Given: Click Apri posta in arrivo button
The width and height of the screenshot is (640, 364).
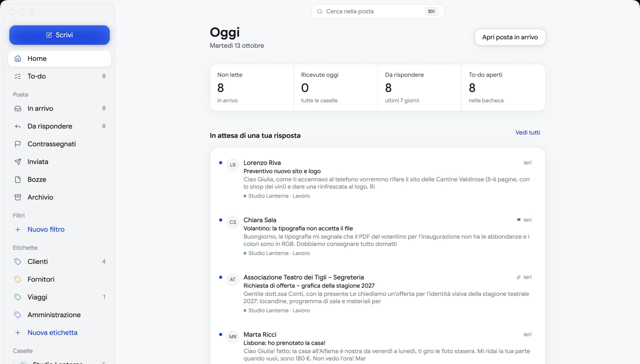Looking at the screenshot, I should 510,37.
